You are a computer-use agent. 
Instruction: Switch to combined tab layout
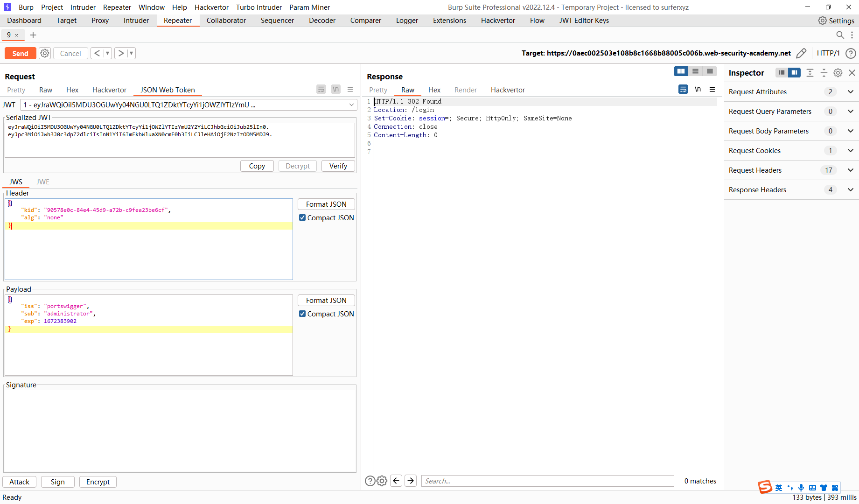pos(710,71)
